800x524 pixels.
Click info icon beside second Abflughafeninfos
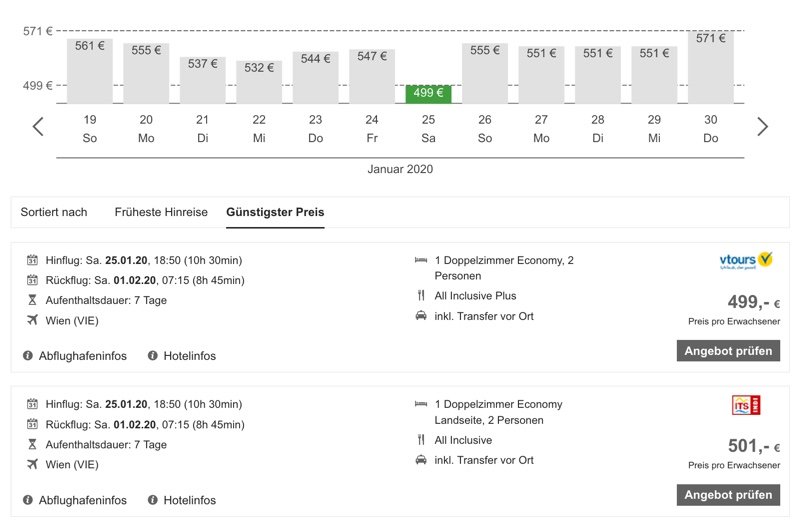[x=28, y=500]
